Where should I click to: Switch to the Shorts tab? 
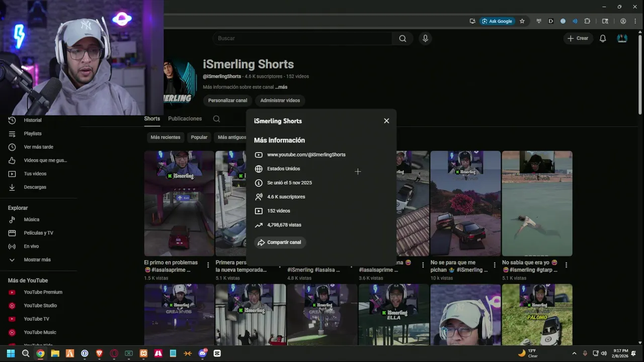152,119
